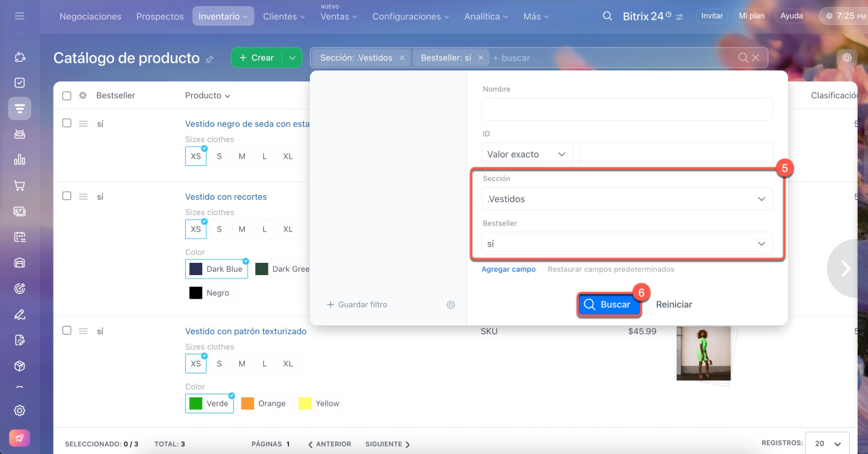Open the hamburger menu in the sidebar
868x454 pixels.
pos(19,16)
